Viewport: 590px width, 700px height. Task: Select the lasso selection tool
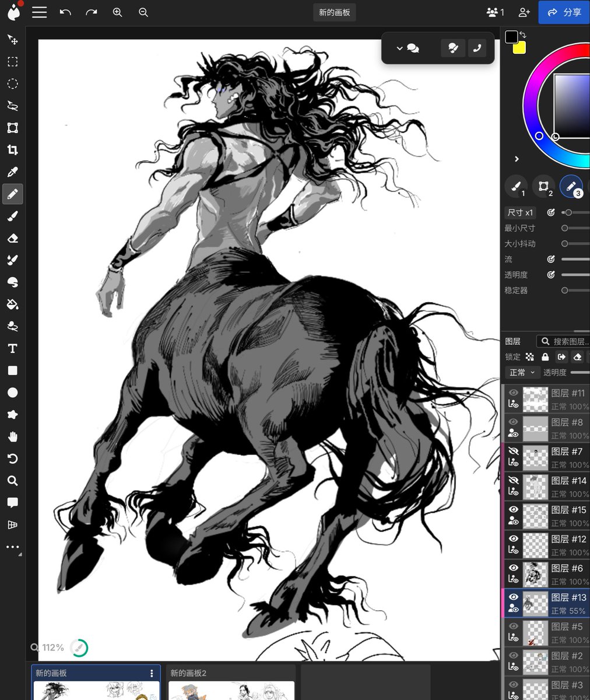(12, 106)
